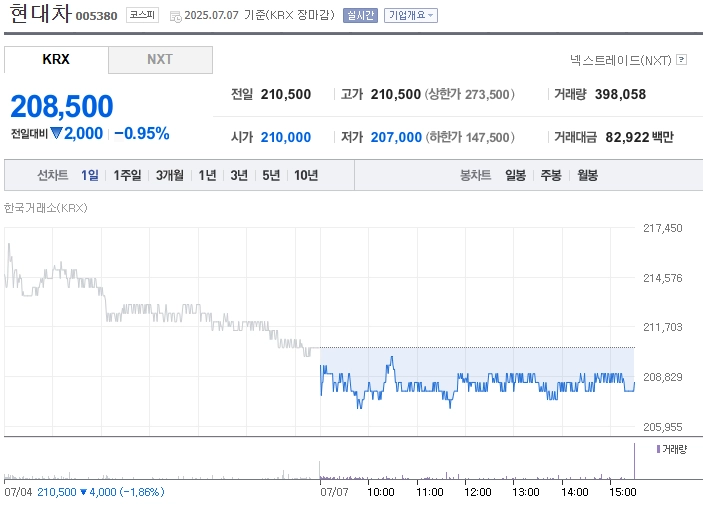The image size is (703, 505).
Task: Click the 한국거래소(KRX) chart label
Action: click(x=45, y=208)
